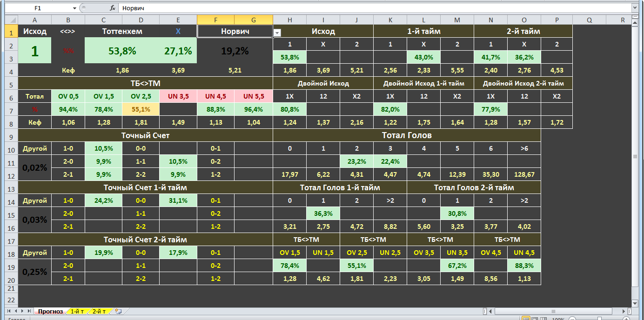Select the 43,0% first-half draw cell
644x320 pixels.
423,57
